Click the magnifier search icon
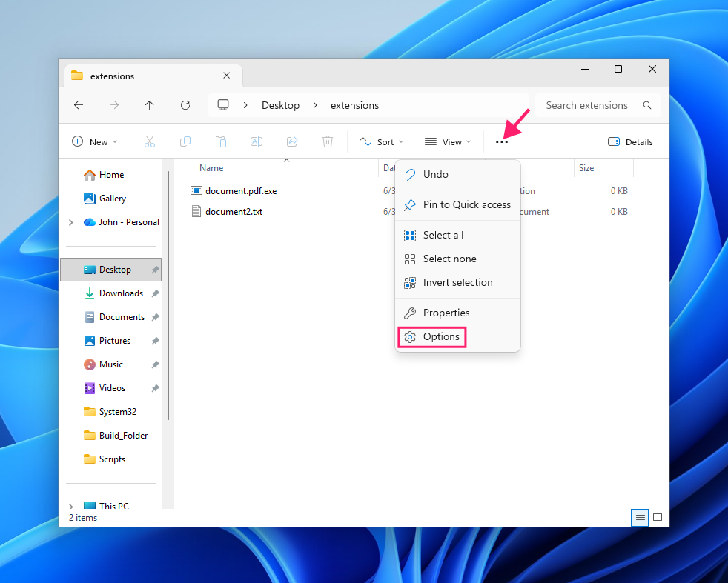 pos(647,105)
